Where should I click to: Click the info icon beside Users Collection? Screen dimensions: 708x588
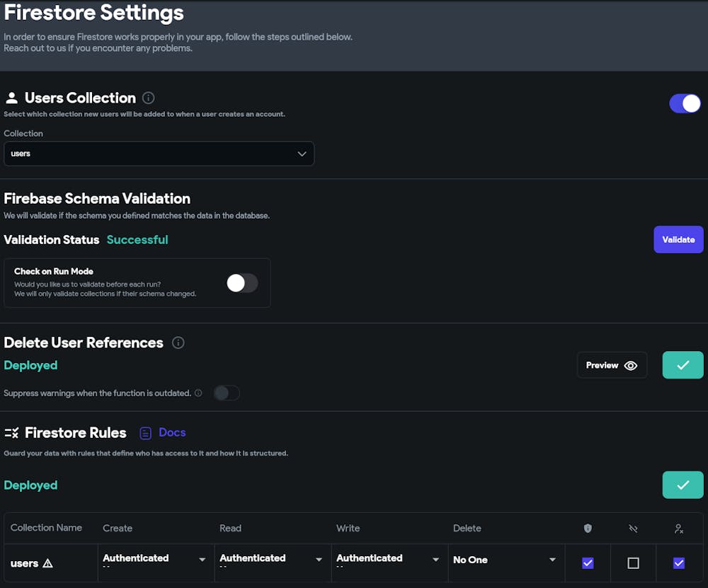coord(148,98)
